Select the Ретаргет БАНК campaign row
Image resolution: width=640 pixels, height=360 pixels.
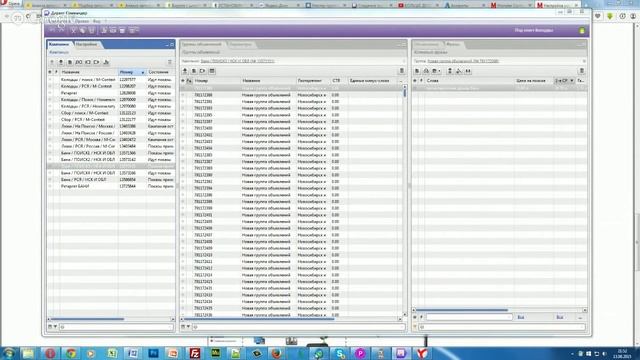coord(111,186)
